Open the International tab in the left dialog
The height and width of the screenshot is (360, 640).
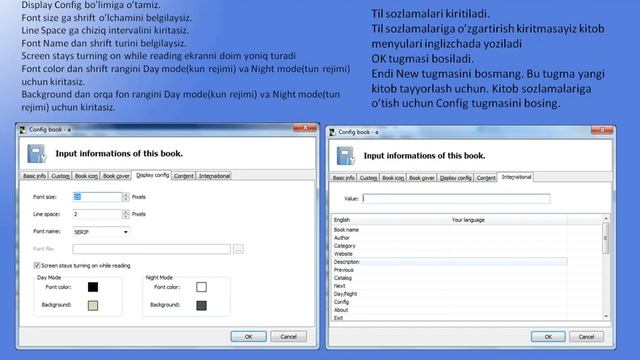coord(214,176)
